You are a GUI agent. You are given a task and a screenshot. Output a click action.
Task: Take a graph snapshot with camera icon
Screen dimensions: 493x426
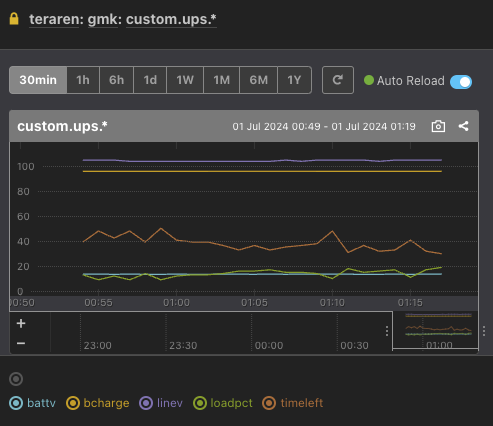tap(438, 126)
